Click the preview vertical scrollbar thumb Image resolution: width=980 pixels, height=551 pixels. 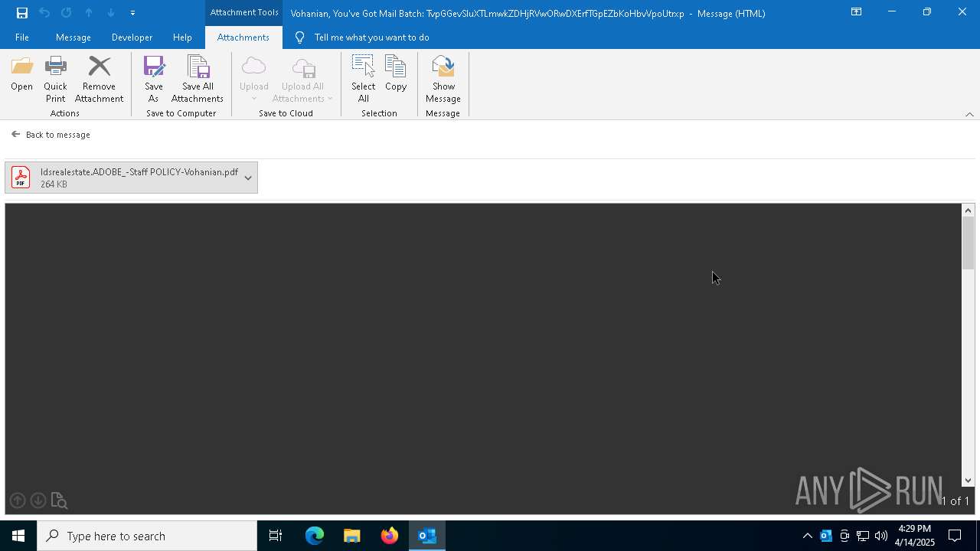[x=968, y=243]
